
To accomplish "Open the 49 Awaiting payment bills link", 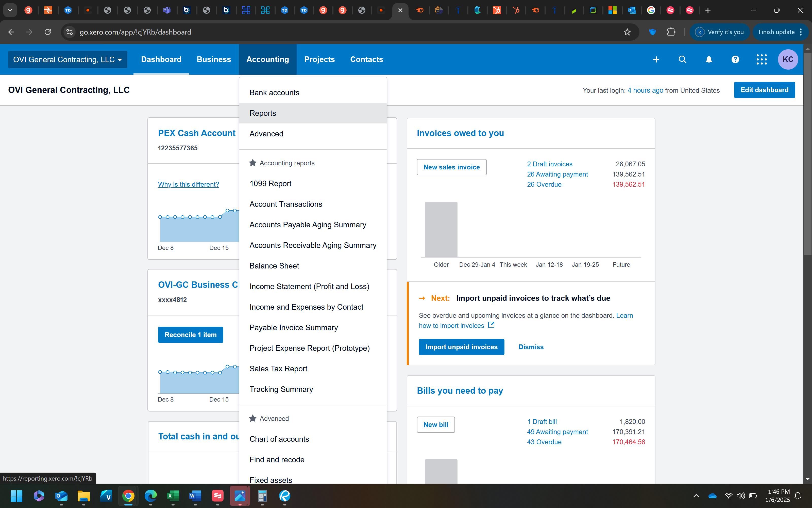I will tap(557, 432).
